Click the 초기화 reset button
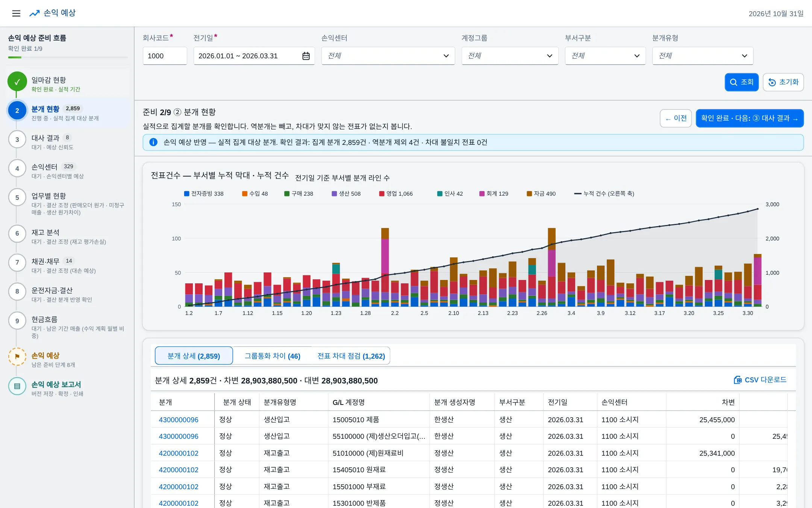 pos(783,82)
